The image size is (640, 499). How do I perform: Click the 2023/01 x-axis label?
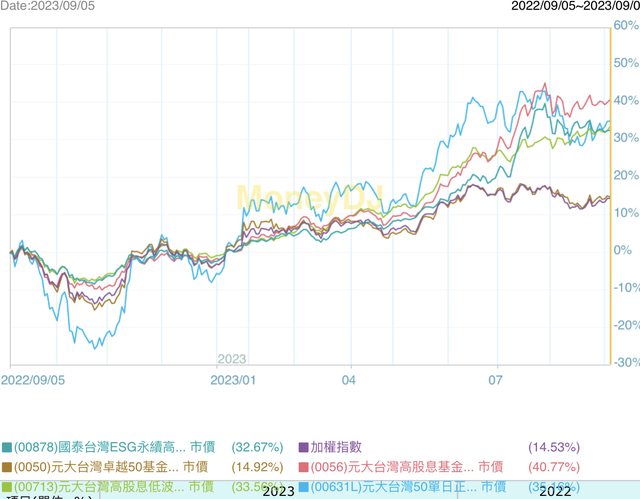(x=236, y=381)
